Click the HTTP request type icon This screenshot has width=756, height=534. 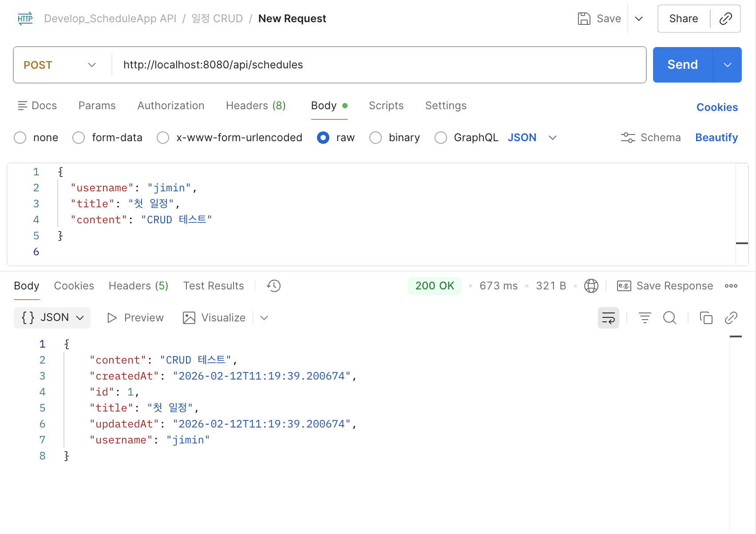(x=25, y=19)
